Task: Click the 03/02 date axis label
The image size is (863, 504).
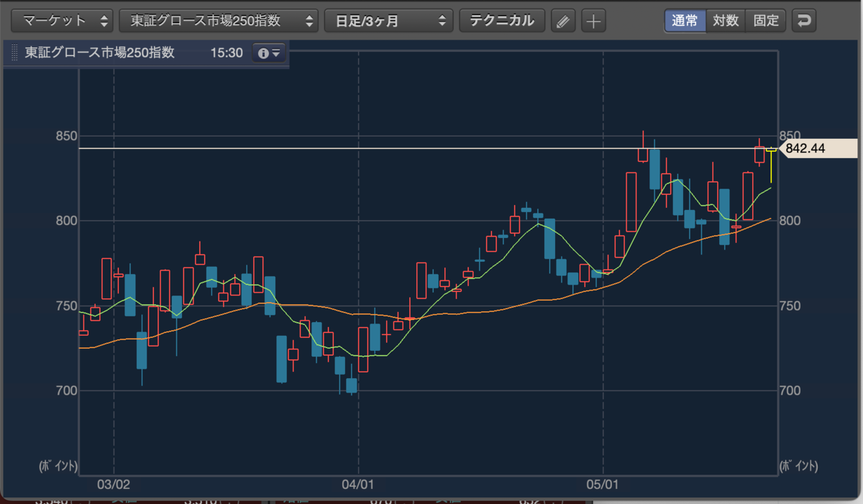Action: click(x=113, y=485)
